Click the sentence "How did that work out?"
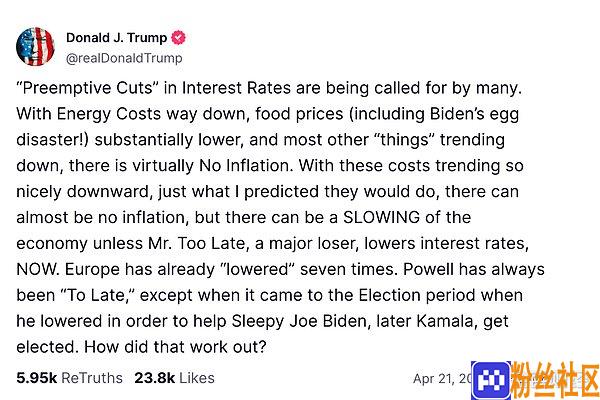 (175, 347)
